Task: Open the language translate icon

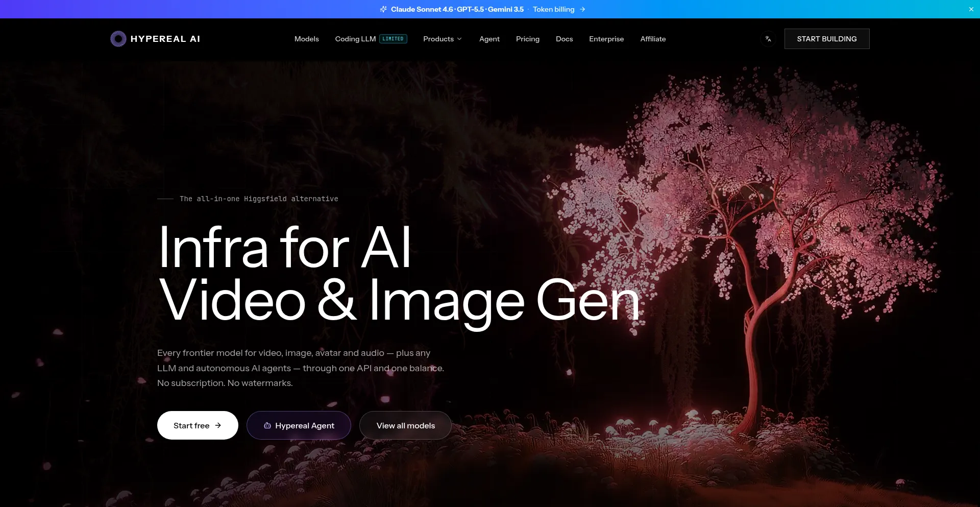Action: point(768,39)
